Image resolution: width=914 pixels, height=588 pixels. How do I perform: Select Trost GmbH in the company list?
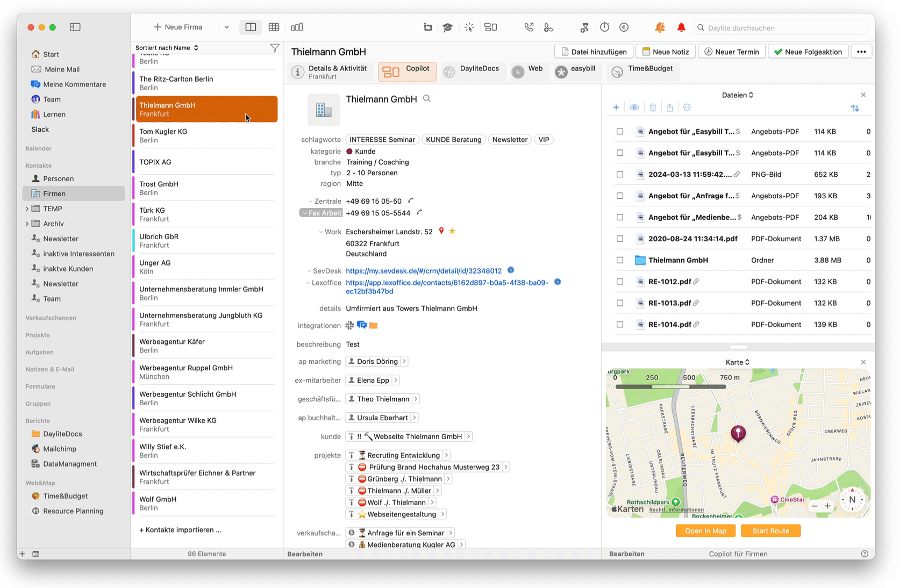pos(205,188)
